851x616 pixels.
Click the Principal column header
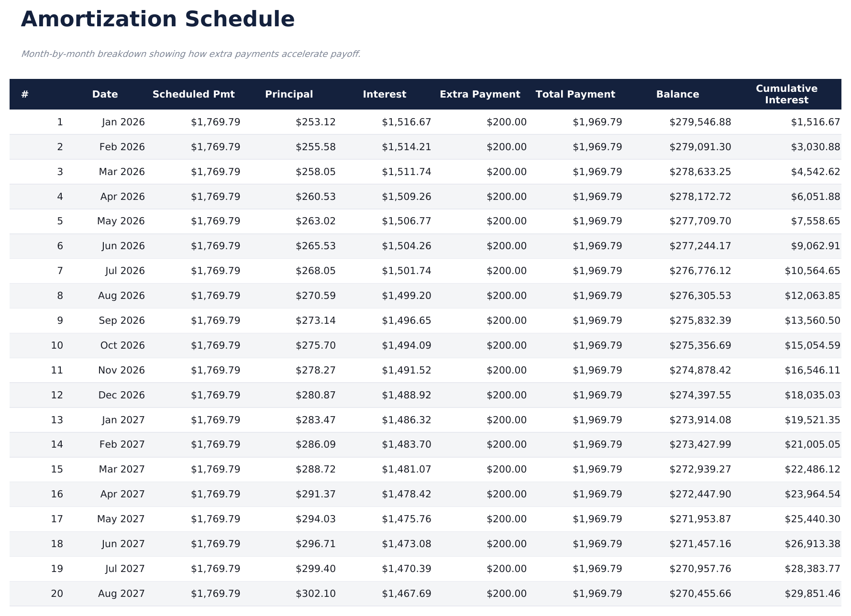coord(289,94)
